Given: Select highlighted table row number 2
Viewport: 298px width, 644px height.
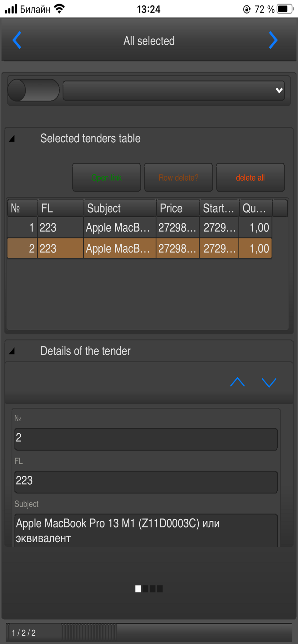Looking at the screenshot, I should click(x=139, y=249).
